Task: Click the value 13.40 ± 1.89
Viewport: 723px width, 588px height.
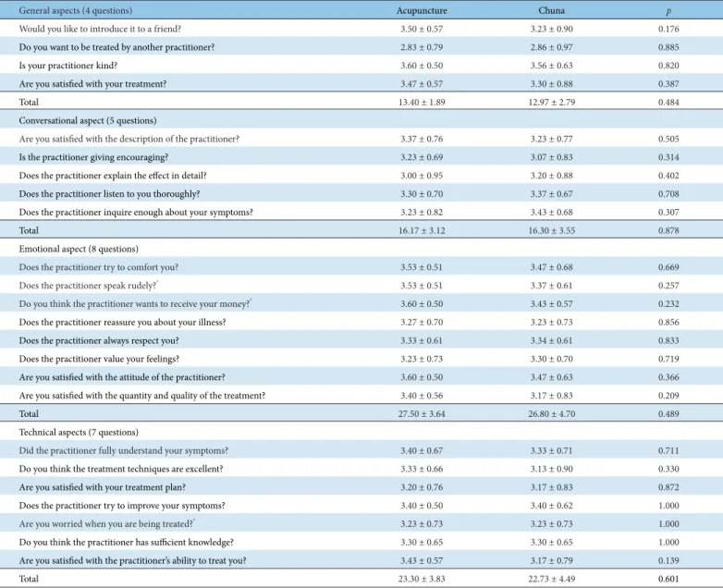Action: point(422,102)
